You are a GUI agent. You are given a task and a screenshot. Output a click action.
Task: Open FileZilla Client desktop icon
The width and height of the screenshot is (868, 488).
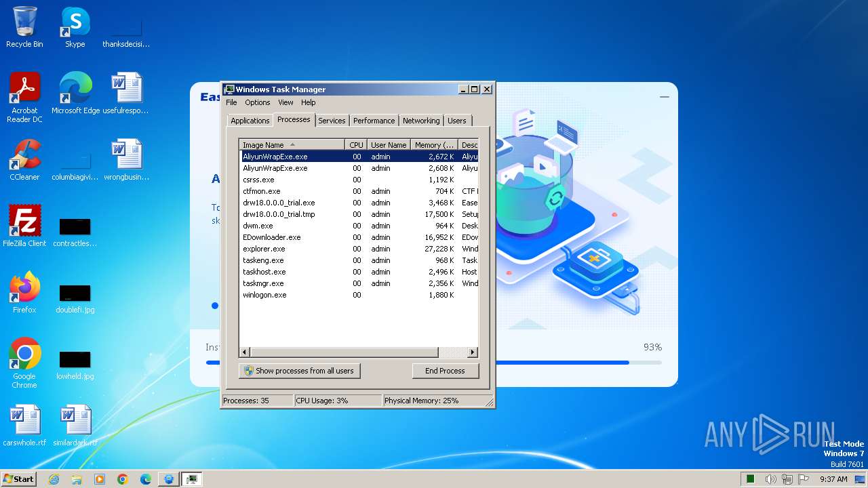(x=24, y=226)
